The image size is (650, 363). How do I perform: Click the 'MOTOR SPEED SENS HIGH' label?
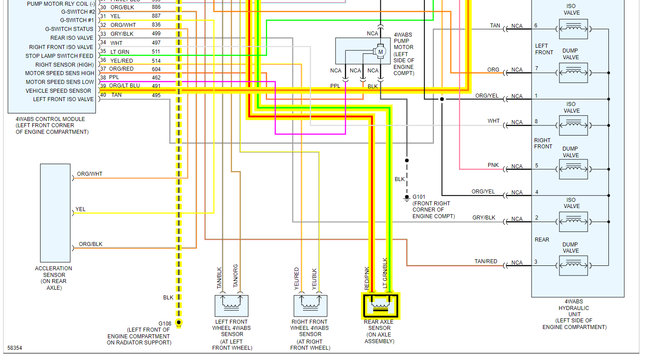click(60, 73)
